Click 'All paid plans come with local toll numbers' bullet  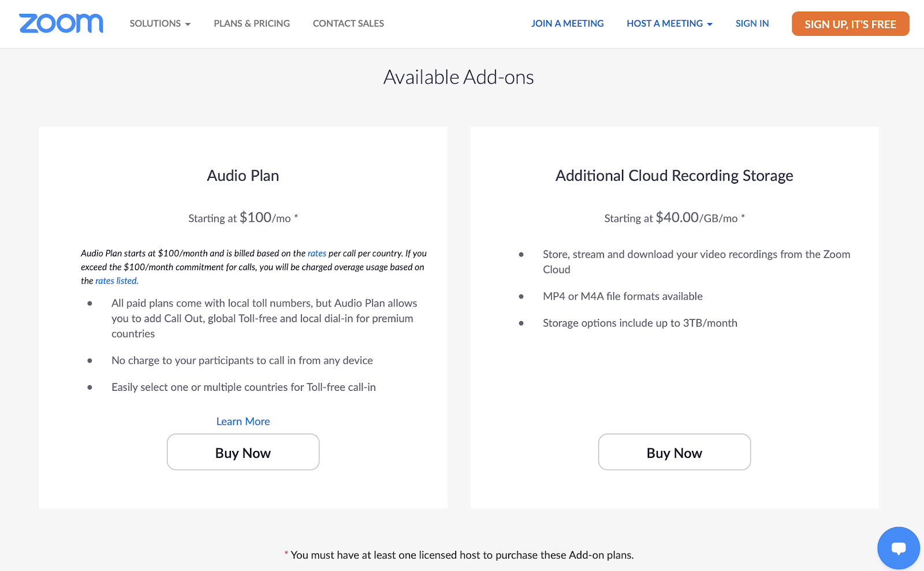point(264,318)
